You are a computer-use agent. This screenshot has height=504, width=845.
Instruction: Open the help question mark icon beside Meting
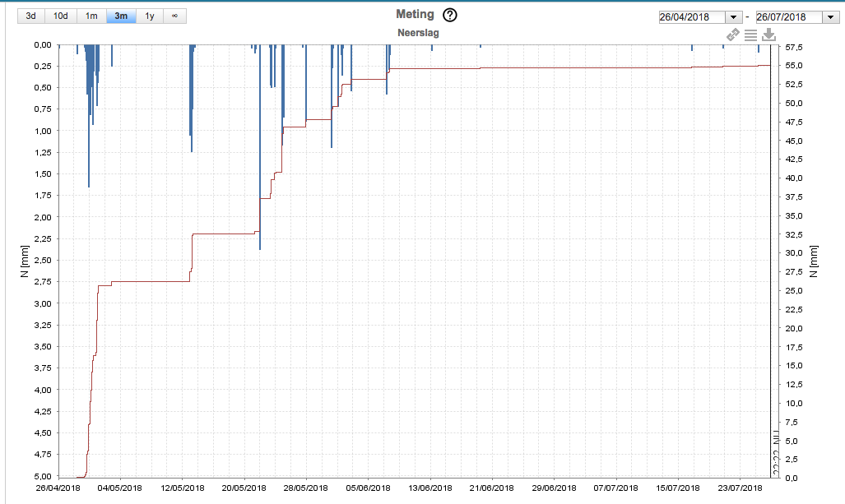449,15
